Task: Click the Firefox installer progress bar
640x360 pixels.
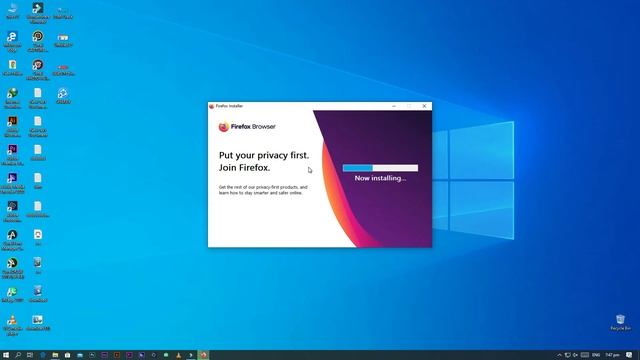Action: [x=380, y=168]
